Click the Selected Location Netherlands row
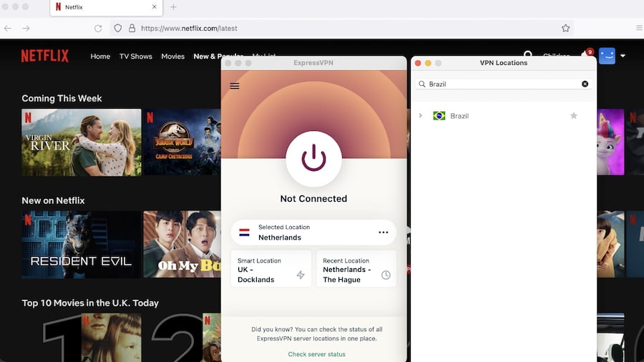The image size is (644, 362). [314, 233]
